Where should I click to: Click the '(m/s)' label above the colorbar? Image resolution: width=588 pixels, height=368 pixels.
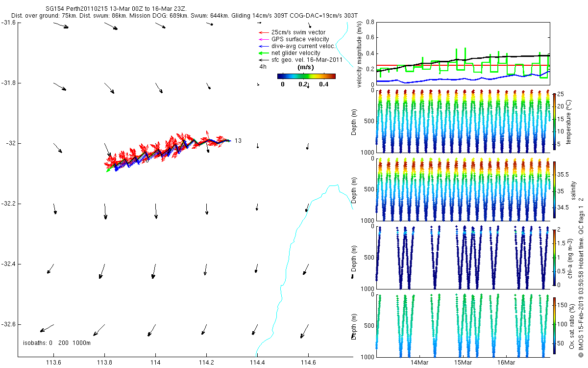pos(306,67)
